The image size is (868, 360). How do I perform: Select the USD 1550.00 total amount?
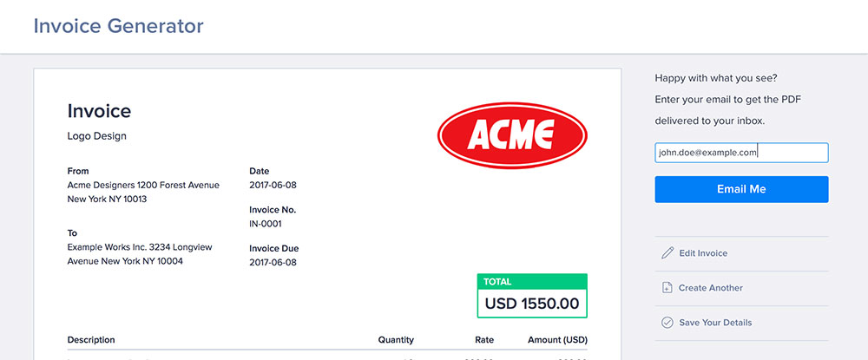click(x=532, y=304)
